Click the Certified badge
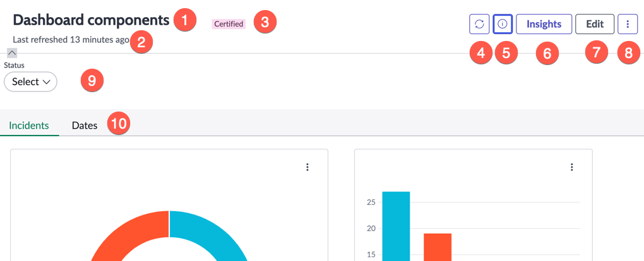Screen dimensions: 644x261 229,24
